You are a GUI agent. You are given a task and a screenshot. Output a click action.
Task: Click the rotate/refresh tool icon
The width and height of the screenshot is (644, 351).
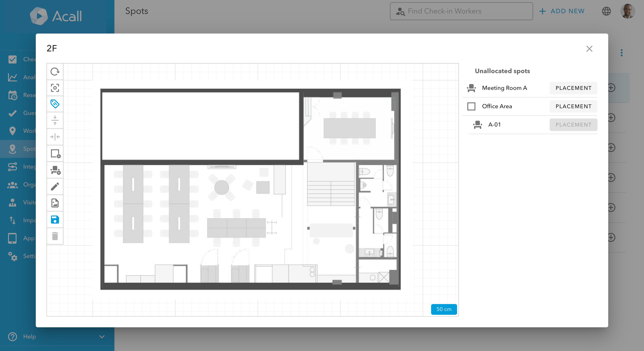[x=55, y=72]
